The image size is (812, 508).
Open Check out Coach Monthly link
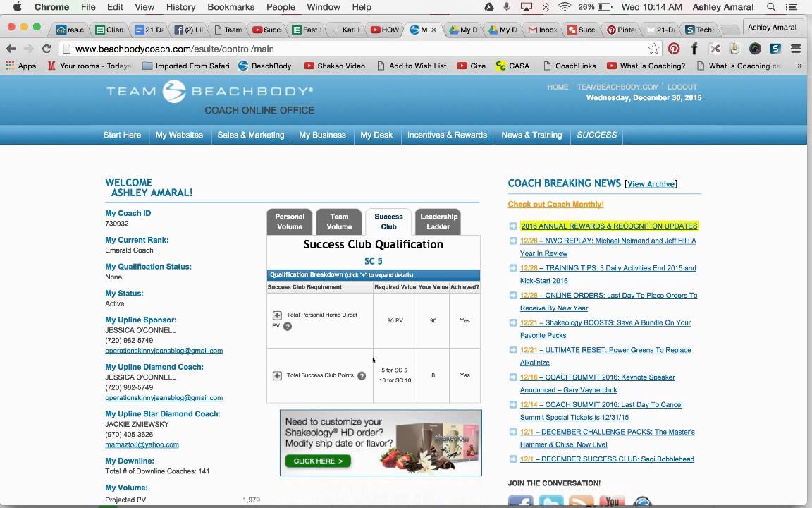555,204
